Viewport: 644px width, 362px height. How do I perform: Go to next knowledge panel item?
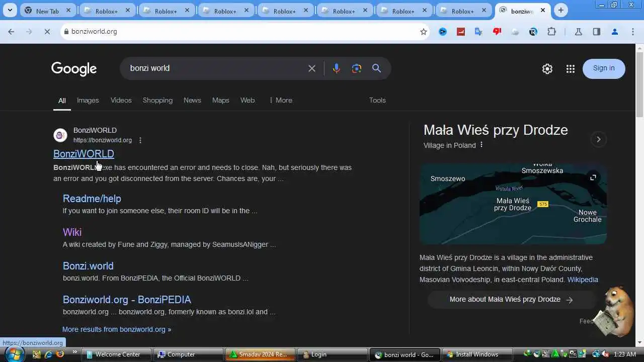[x=598, y=139]
